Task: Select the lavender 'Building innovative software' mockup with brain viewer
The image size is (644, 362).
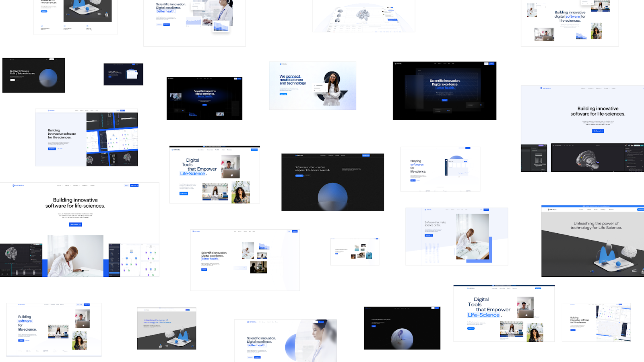Action: pos(582,129)
